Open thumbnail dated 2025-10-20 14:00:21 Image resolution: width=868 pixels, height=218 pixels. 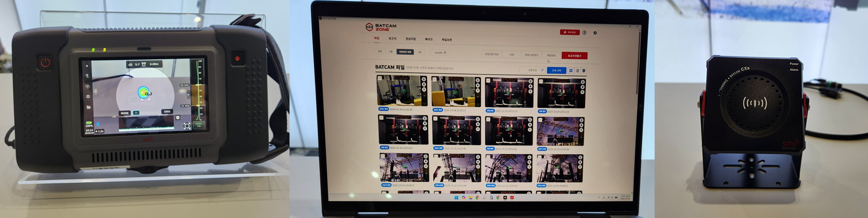[x=560, y=168]
